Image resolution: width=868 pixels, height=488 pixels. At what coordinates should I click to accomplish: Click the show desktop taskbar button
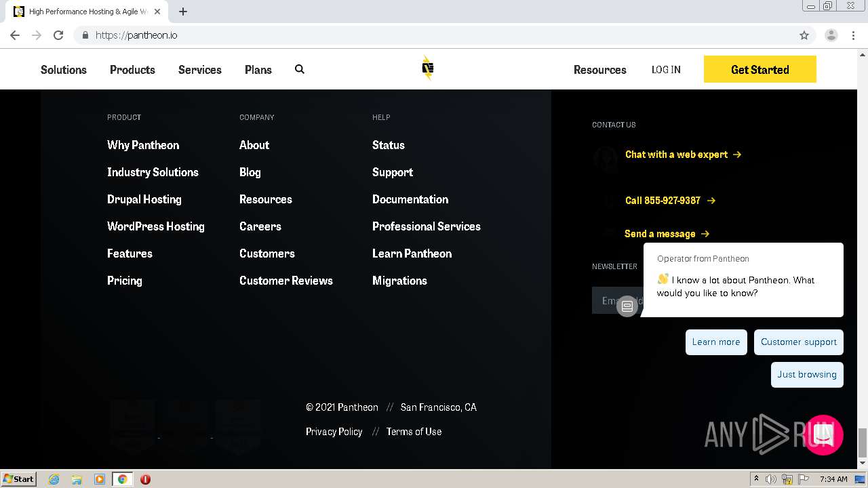click(x=860, y=479)
